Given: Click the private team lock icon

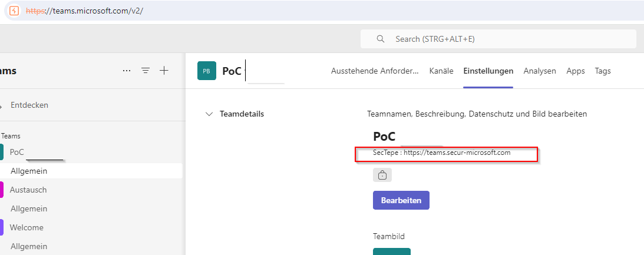Looking at the screenshot, I should click(x=382, y=175).
